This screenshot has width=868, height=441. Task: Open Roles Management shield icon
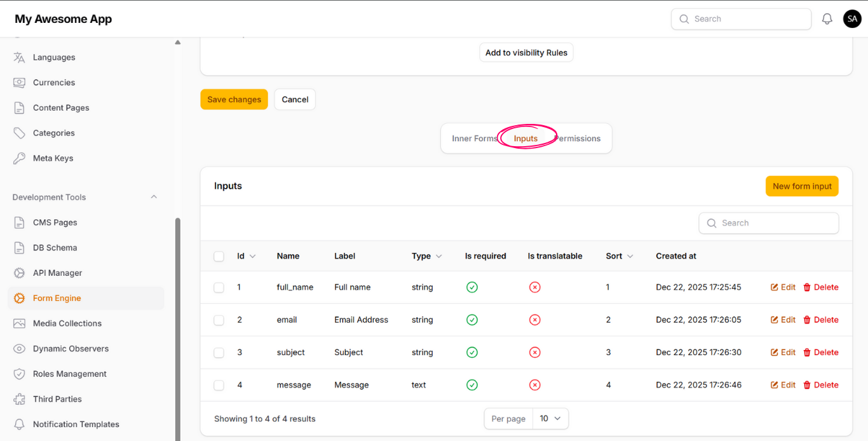pos(20,374)
